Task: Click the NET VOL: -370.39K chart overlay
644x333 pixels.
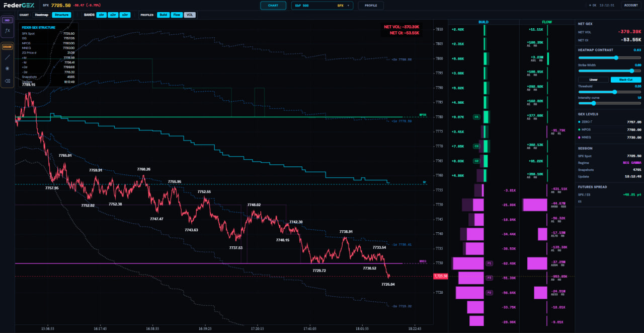Action: pyautogui.click(x=401, y=27)
